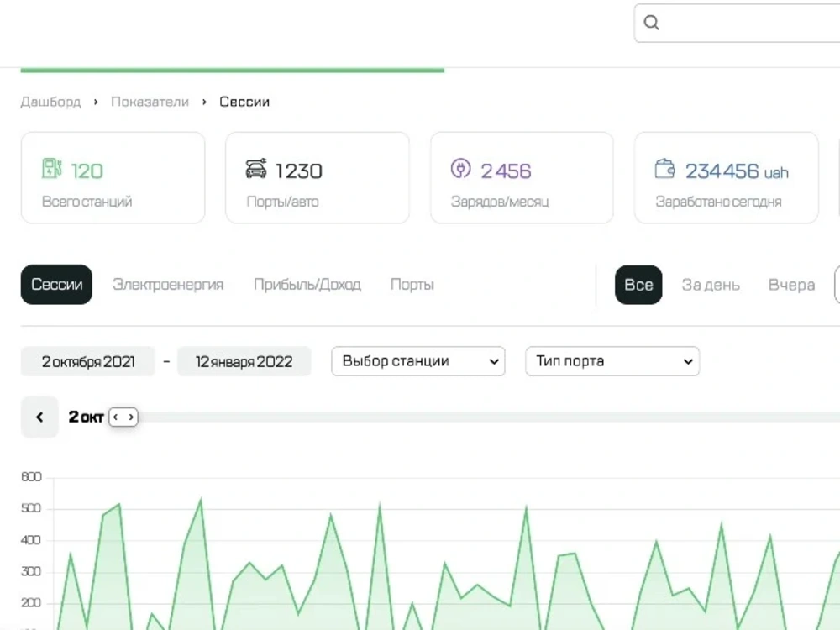Switch to the Электроэнергия tab

coord(167,285)
